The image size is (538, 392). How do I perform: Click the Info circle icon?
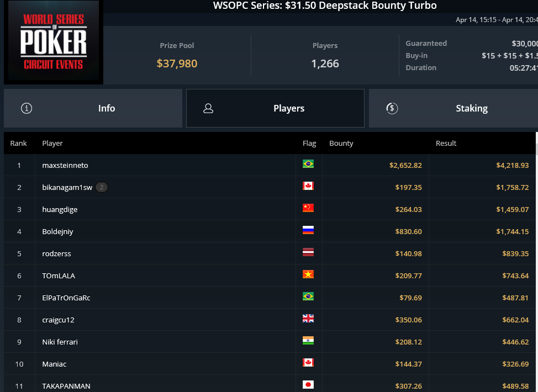coord(27,108)
